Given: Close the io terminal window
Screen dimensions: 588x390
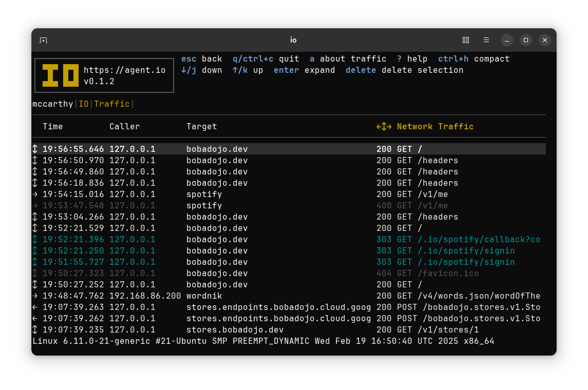Looking at the screenshot, I should [545, 40].
